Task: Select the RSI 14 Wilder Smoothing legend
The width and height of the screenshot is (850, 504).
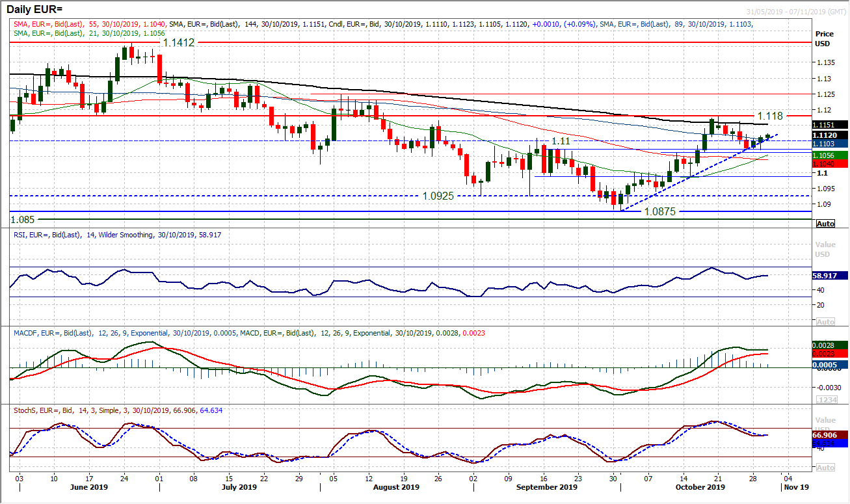Action: [116, 234]
